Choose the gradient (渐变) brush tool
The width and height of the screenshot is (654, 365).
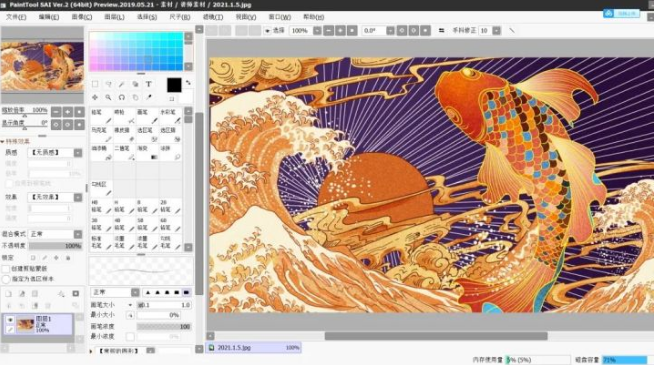[147, 153]
